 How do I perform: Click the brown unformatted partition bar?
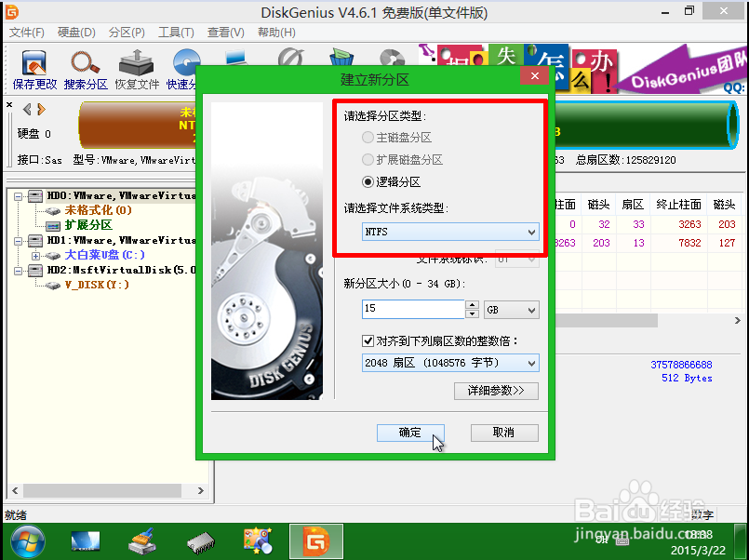click(x=138, y=125)
